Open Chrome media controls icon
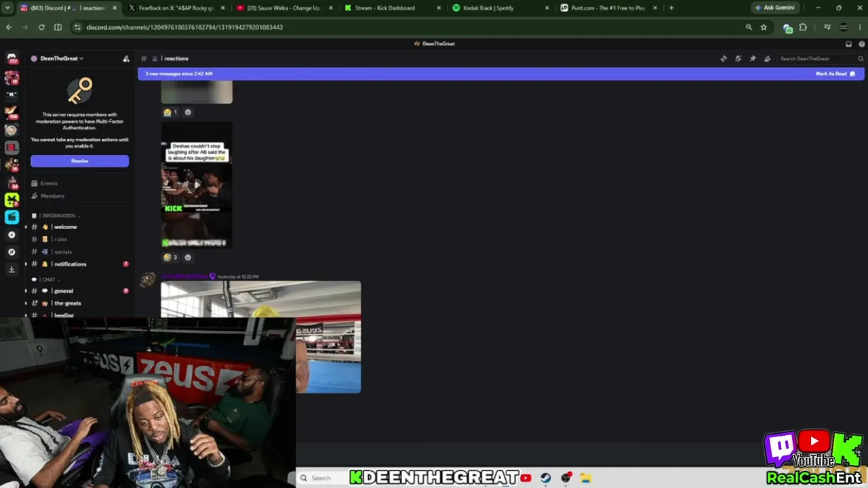Screen dimensions: 868x488 pyautogui.click(x=827, y=27)
